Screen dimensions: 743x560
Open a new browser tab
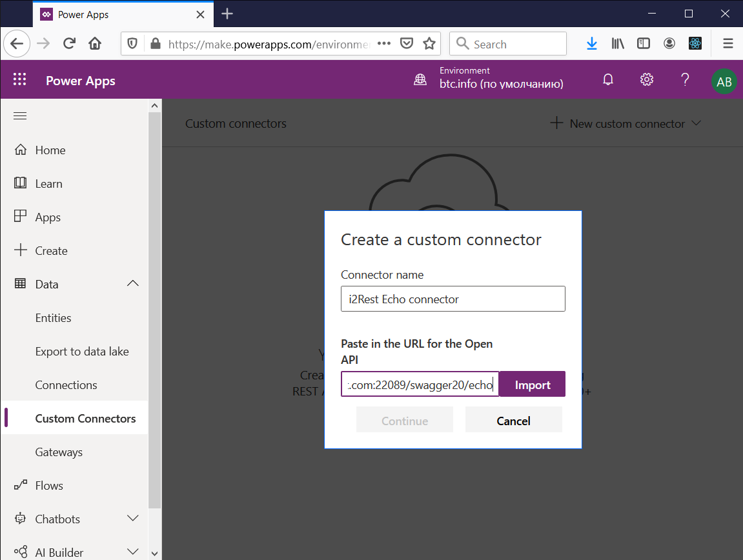click(x=227, y=14)
